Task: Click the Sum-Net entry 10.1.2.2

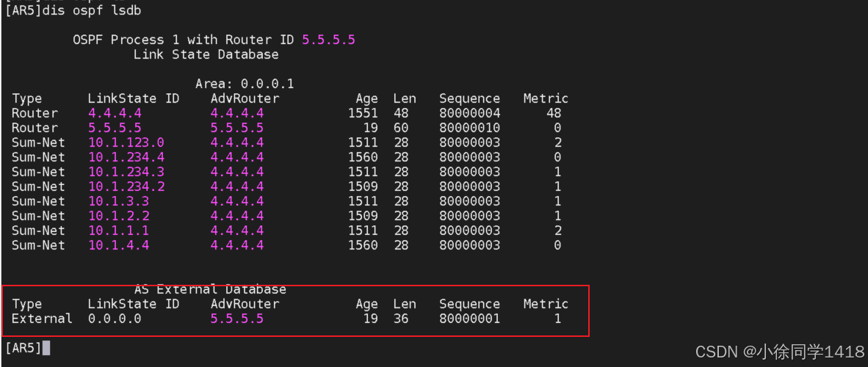Action: (x=118, y=216)
